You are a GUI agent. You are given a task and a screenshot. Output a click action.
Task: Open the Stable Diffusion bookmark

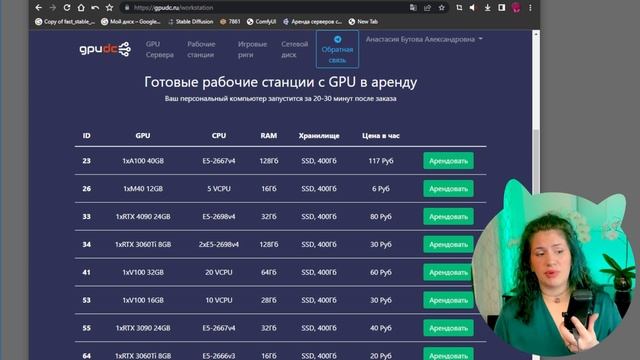[x=191, y=22]
